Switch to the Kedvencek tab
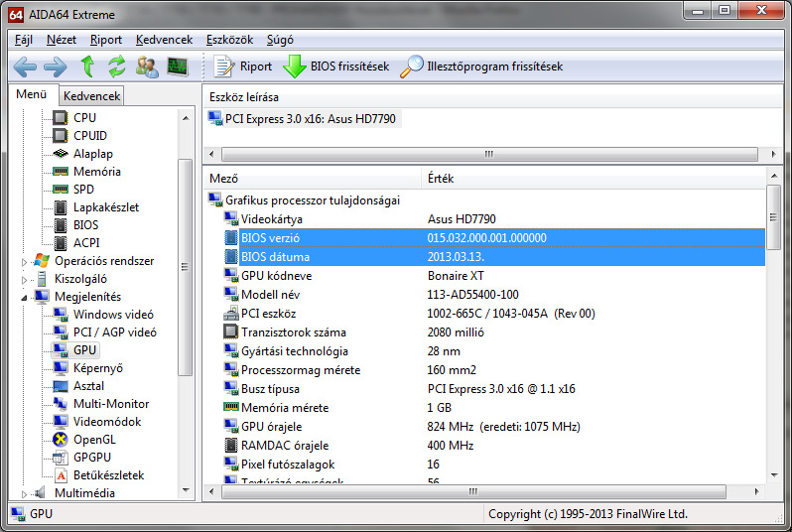 click(91, 96)
